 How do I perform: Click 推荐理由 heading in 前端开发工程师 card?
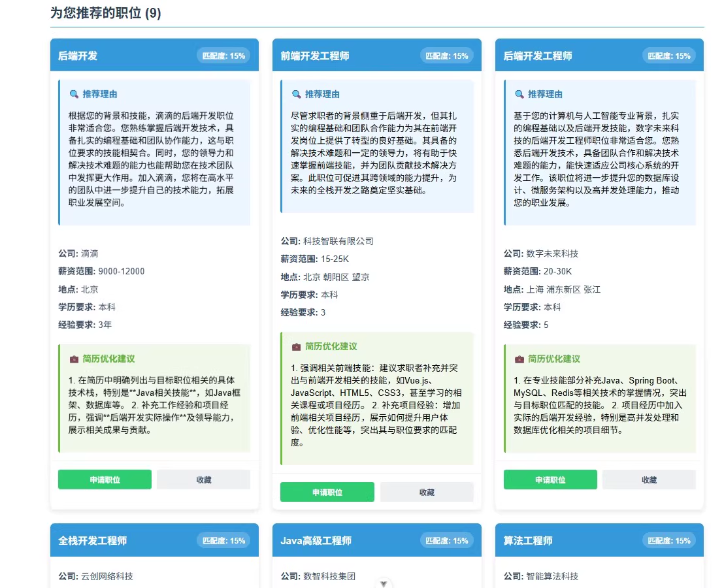(x=322, y=94)
